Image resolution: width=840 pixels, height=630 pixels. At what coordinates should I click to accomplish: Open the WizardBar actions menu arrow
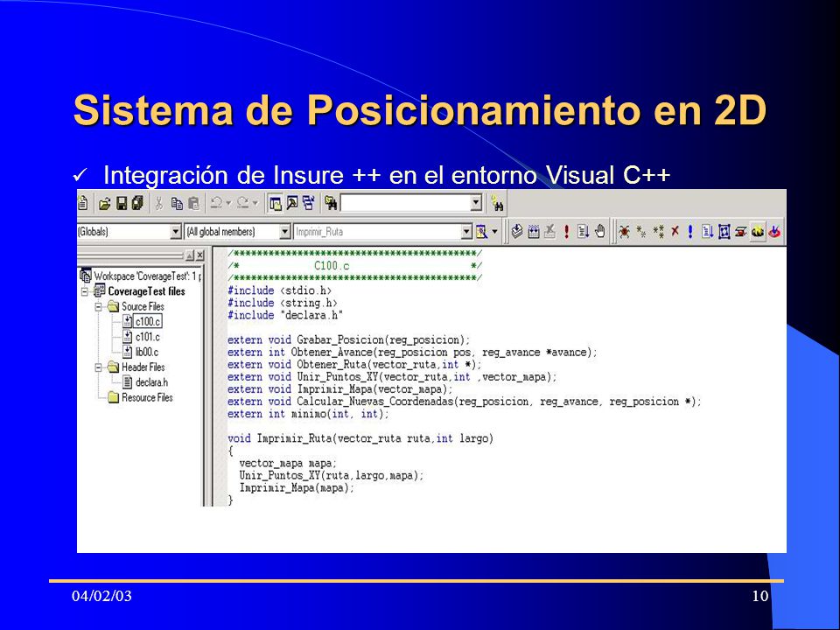click(x=494, y=232)
